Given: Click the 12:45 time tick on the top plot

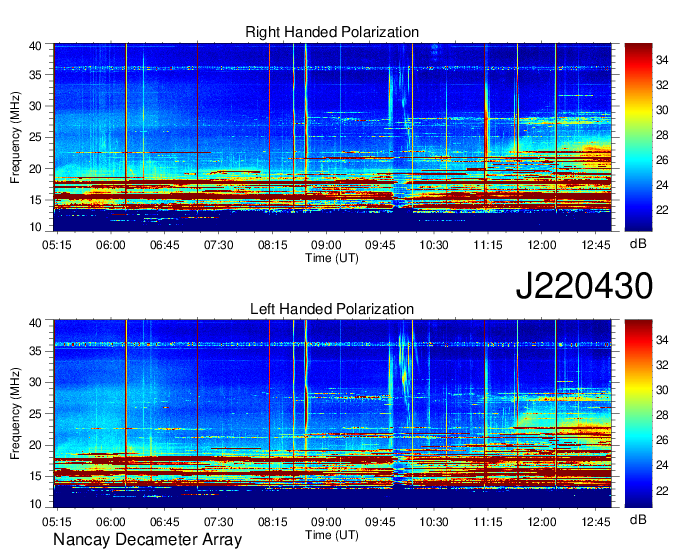Looking at the screenshot, I should pyautogui.click(x=596, y=245).
